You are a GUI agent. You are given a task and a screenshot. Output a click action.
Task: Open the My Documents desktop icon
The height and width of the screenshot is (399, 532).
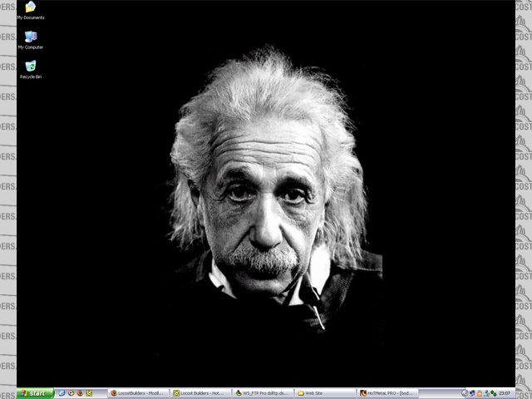[x=31, y=9]
